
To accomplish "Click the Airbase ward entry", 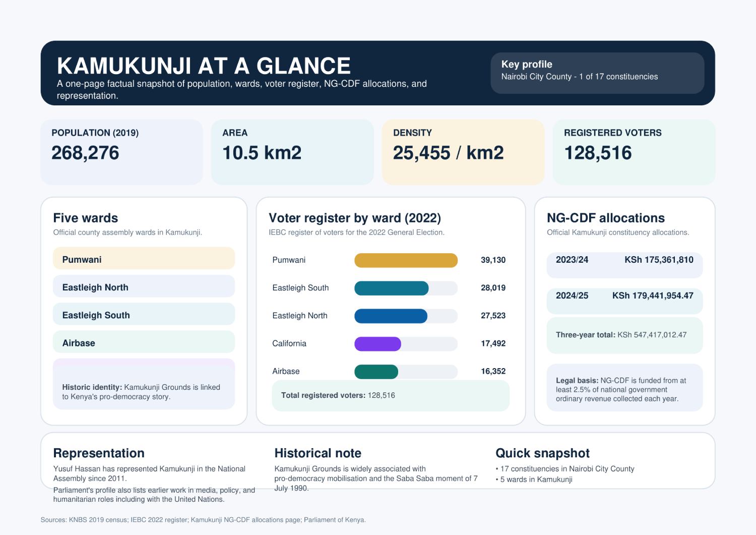I will [144, 342].
